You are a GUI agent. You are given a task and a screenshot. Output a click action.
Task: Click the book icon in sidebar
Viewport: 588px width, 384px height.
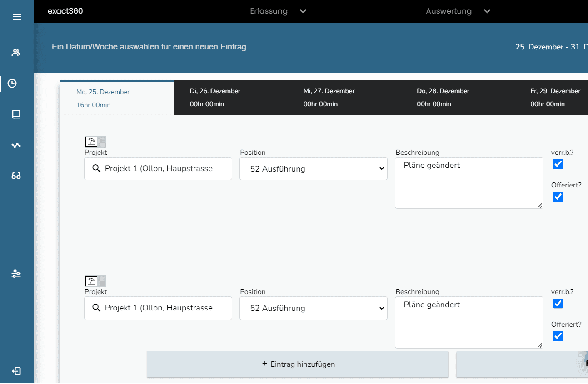[16, 114]
